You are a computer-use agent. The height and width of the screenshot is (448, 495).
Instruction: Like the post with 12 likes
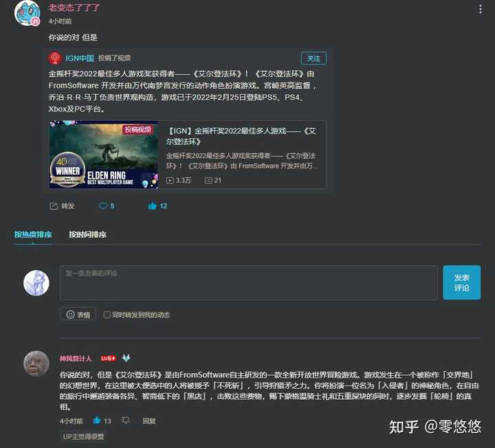157,206
